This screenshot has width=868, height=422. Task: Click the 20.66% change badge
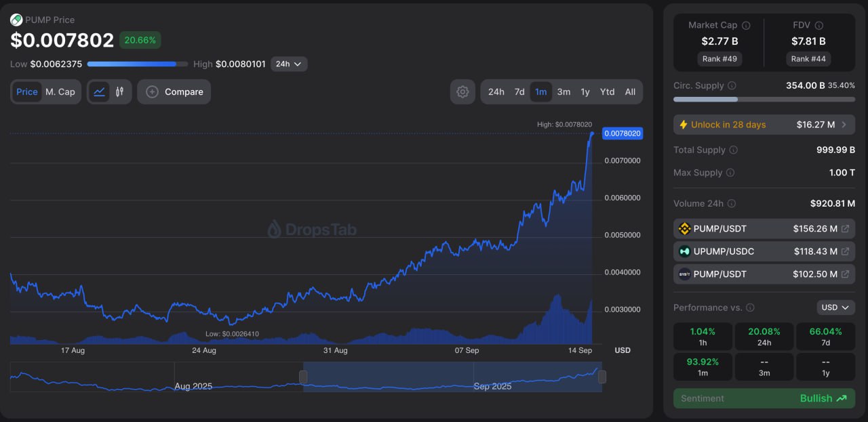tap(140, 40)
